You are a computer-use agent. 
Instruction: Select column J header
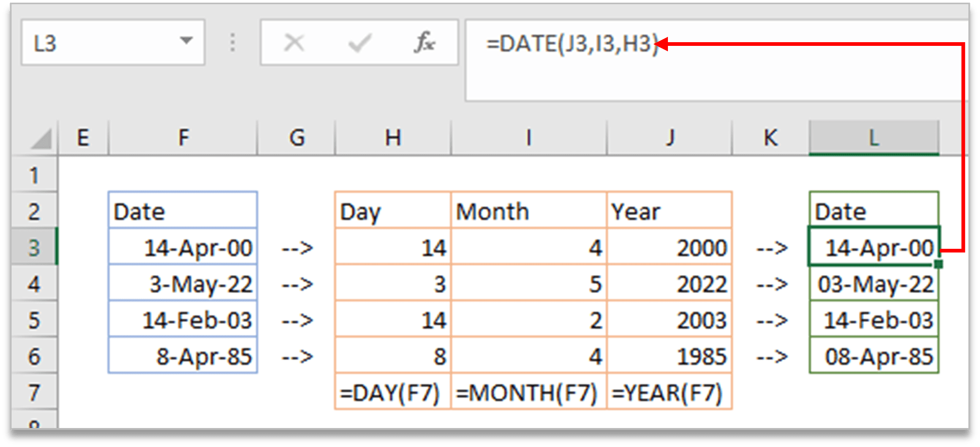click(669, 138)
